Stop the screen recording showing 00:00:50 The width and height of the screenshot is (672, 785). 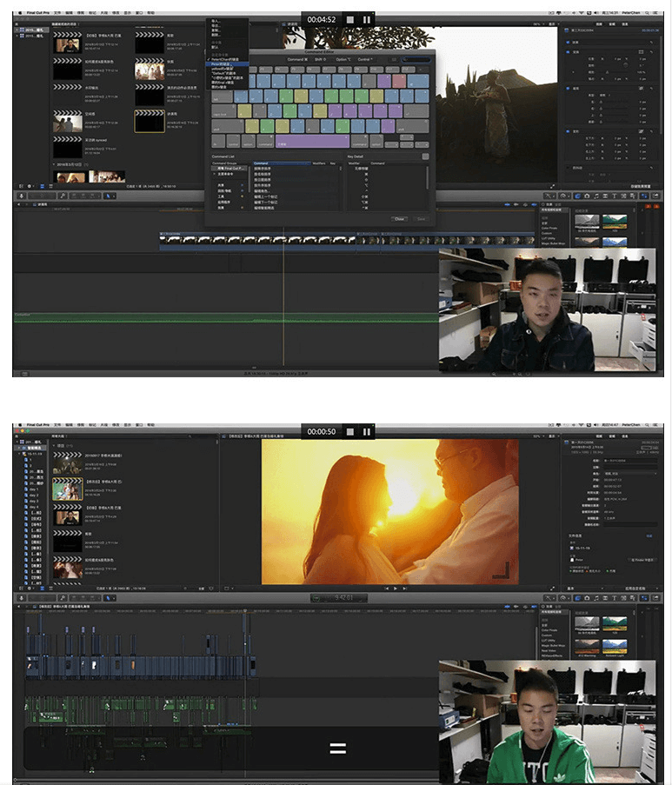pyautogui.click(x=350, y=431)
